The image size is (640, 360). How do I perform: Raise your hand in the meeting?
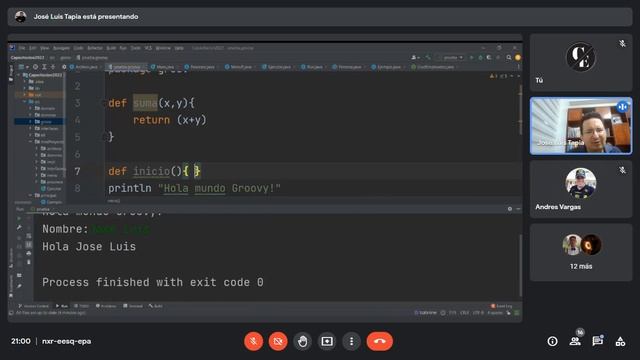pos(302,341)
